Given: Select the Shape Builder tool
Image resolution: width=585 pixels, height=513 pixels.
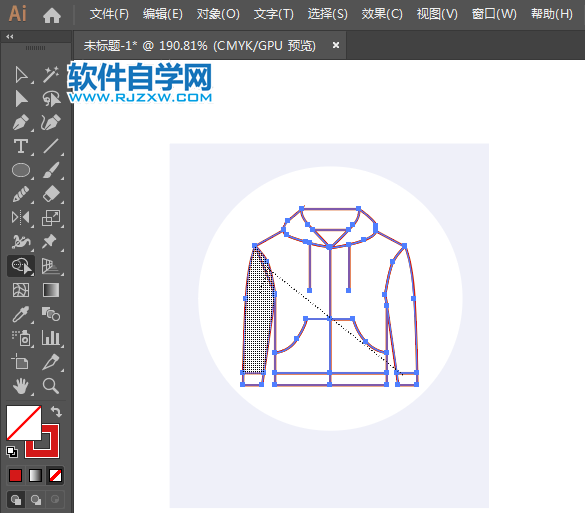Looking at the screenshot, I should click(x=21, y=266).
